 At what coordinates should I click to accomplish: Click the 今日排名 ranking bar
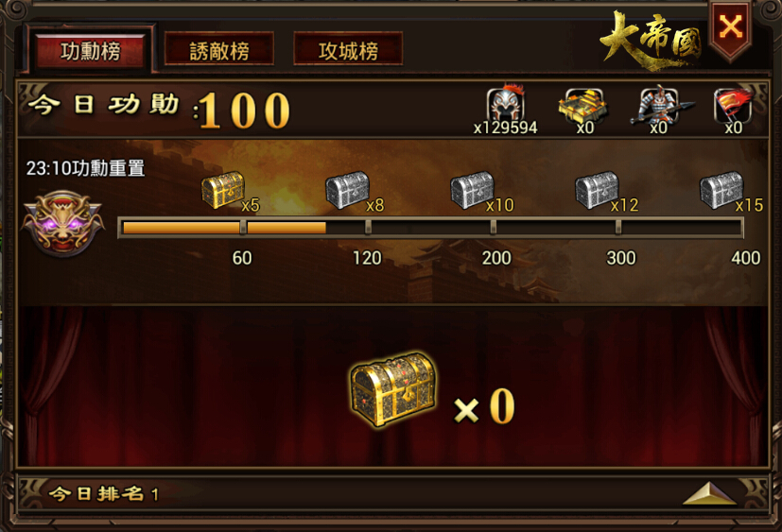tap(391, 493)
